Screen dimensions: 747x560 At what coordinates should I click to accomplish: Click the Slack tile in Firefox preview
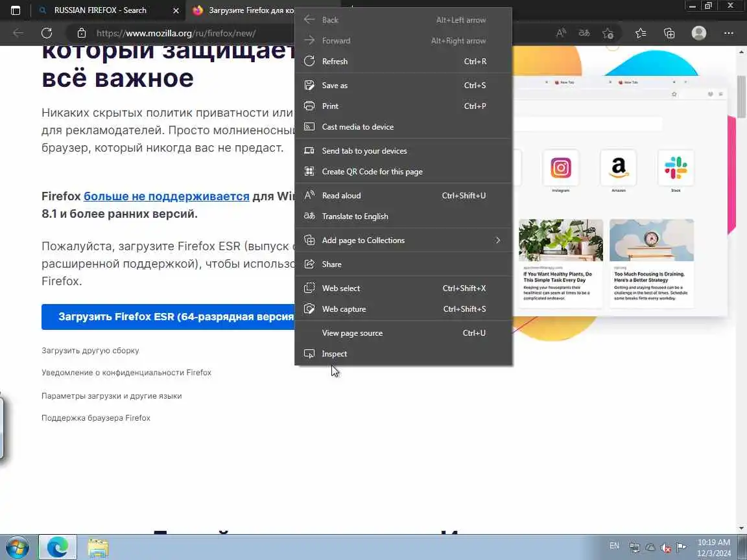(x=676, y=168)
